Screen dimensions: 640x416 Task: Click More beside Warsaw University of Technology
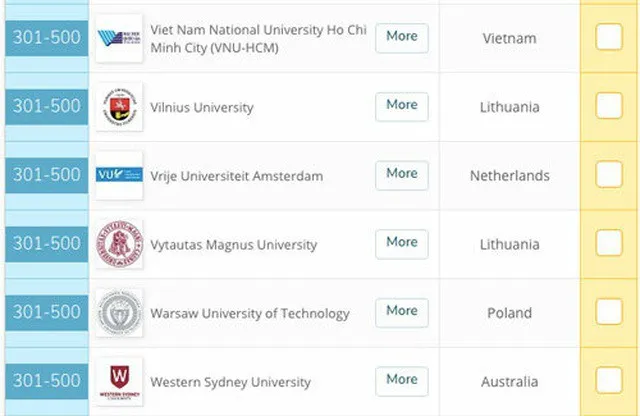tap(402, 313)
